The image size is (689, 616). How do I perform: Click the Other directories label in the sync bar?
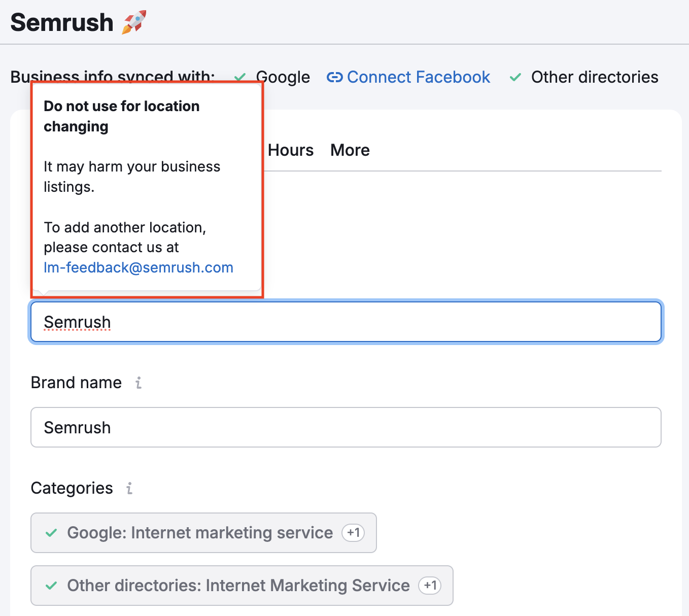coord(594,77)
